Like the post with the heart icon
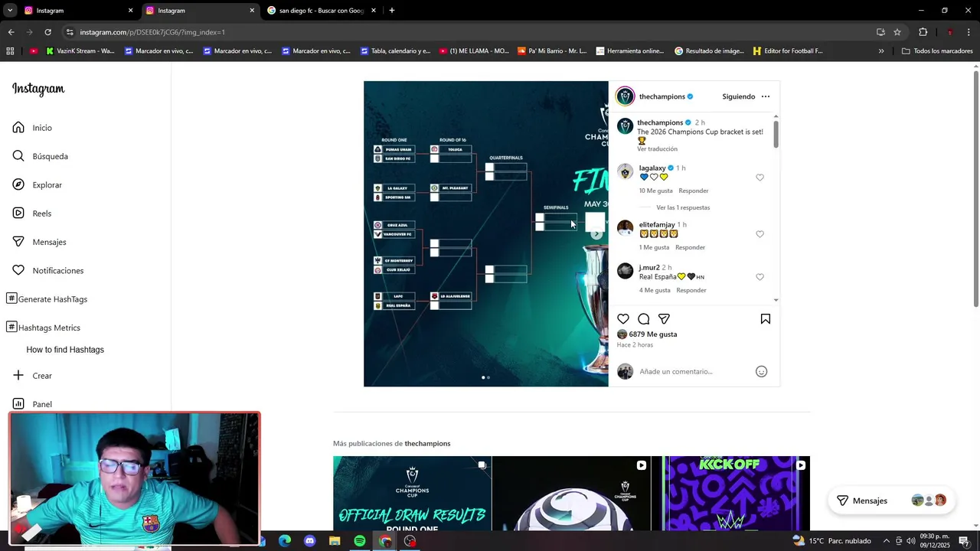The width and height of the screenshot is (980, 551). (x=623, y=319)
